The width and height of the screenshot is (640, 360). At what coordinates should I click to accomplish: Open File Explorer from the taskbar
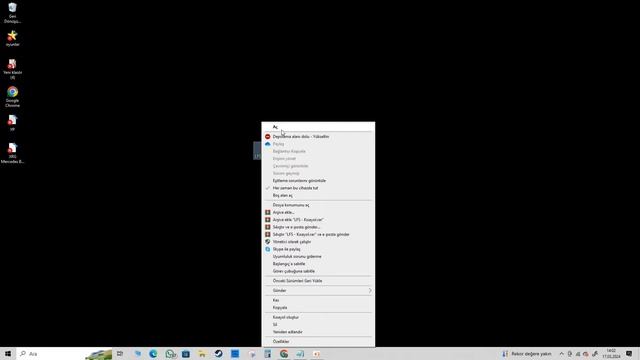202,353
